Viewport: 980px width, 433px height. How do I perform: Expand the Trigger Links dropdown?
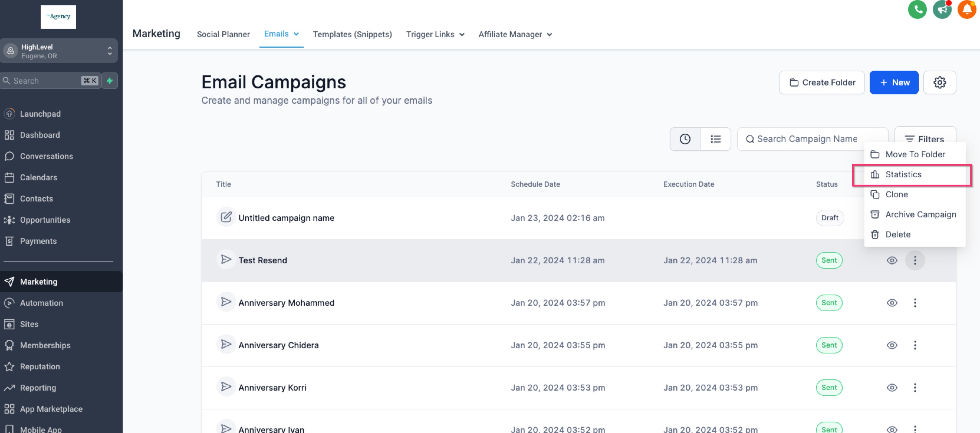point(435,34)
